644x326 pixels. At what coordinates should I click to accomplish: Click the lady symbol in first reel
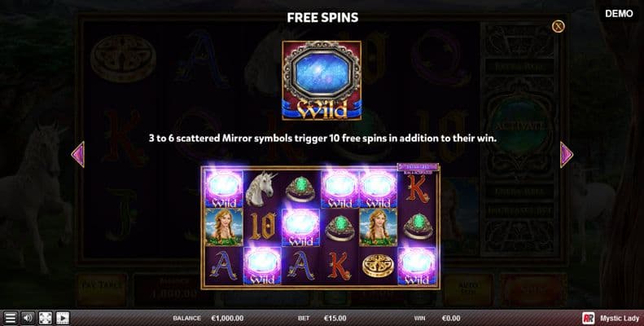[x=224, y=227]
